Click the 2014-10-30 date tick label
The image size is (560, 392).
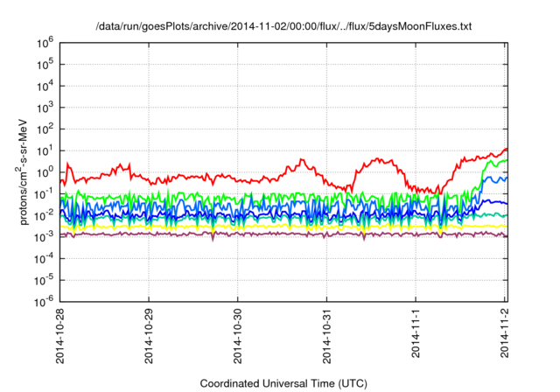pyautogui.click(x=238, y=337)
